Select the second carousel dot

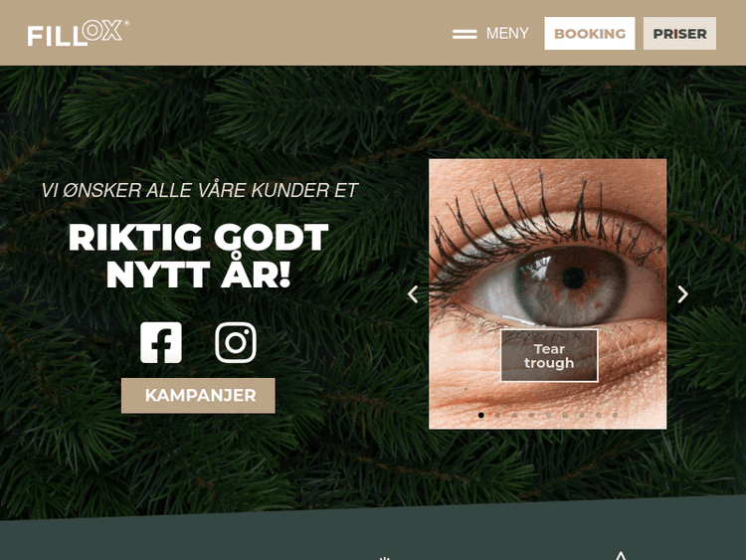click(x=497, y=416)
